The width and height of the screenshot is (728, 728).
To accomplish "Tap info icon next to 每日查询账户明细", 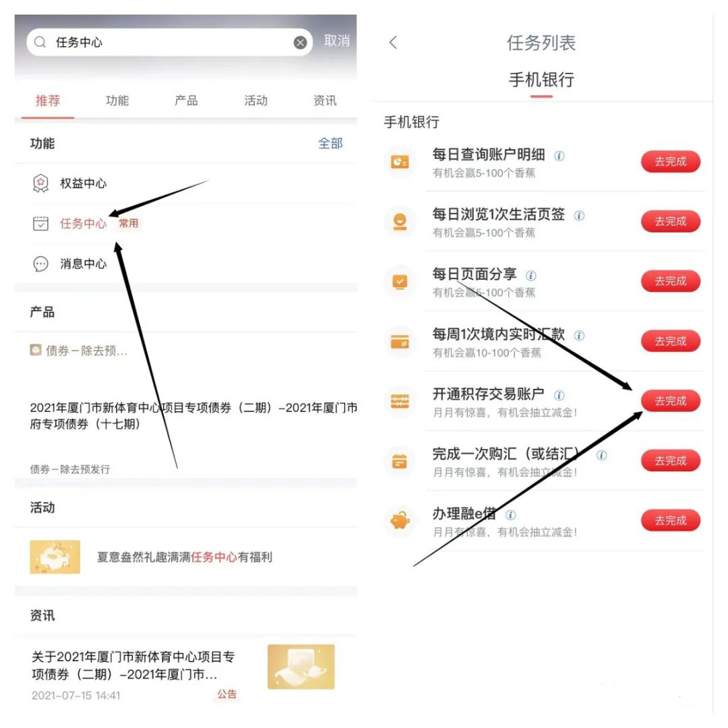I will coord(559,156).
